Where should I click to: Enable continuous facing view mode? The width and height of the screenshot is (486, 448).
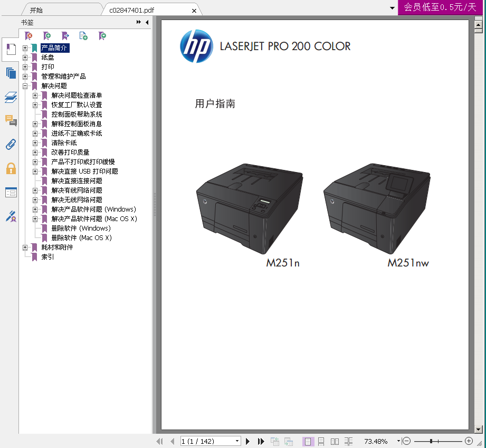coord(348,441)
